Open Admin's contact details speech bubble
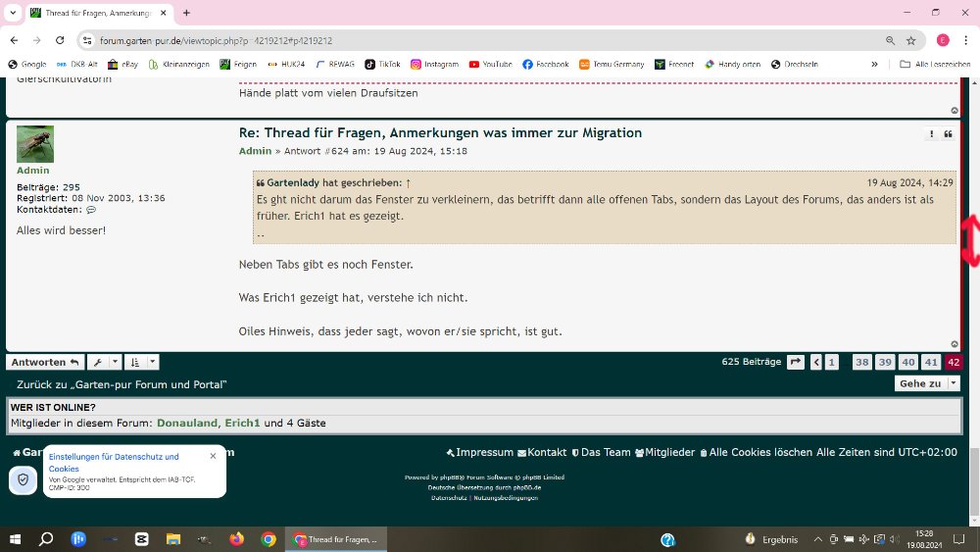Screen dimensions: 980x552 pos(91,210)
